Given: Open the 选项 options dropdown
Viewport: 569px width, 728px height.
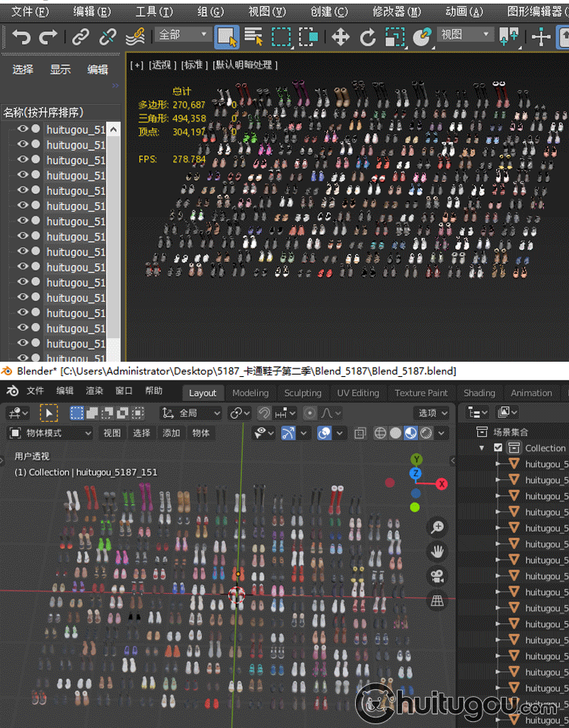Looking at the screenshot, I should click(x=432, y=413).
